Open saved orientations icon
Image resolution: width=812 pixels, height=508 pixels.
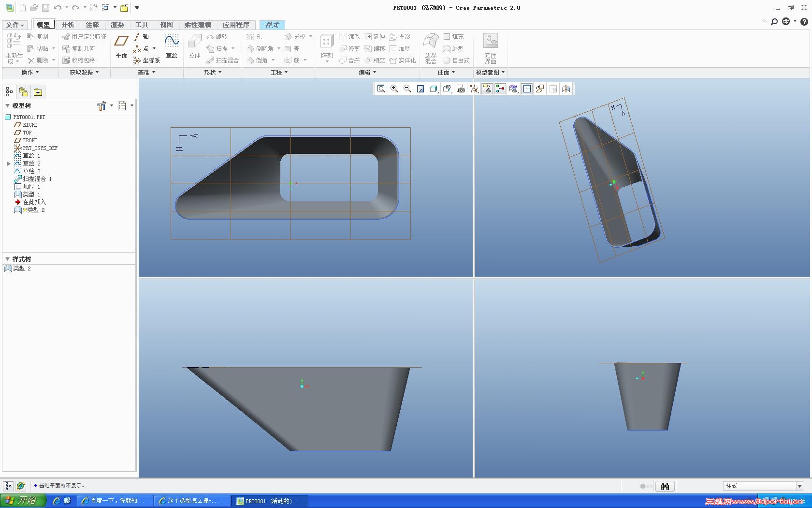pos(447,89)
